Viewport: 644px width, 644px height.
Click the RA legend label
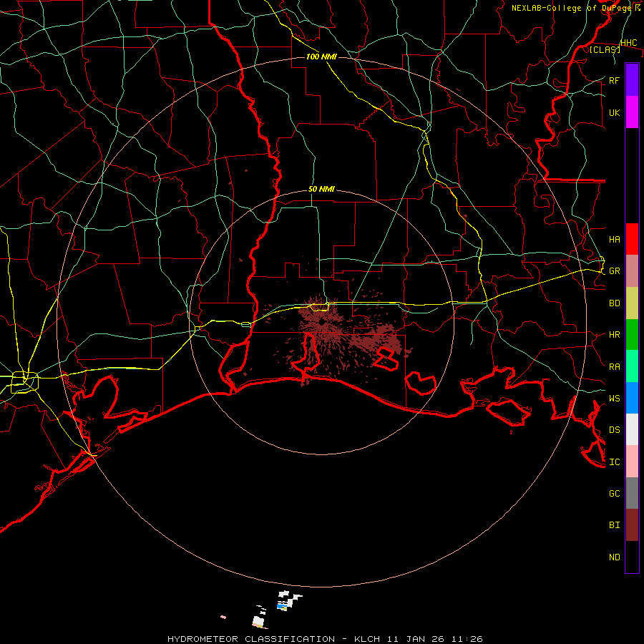(x=614, y=366)
